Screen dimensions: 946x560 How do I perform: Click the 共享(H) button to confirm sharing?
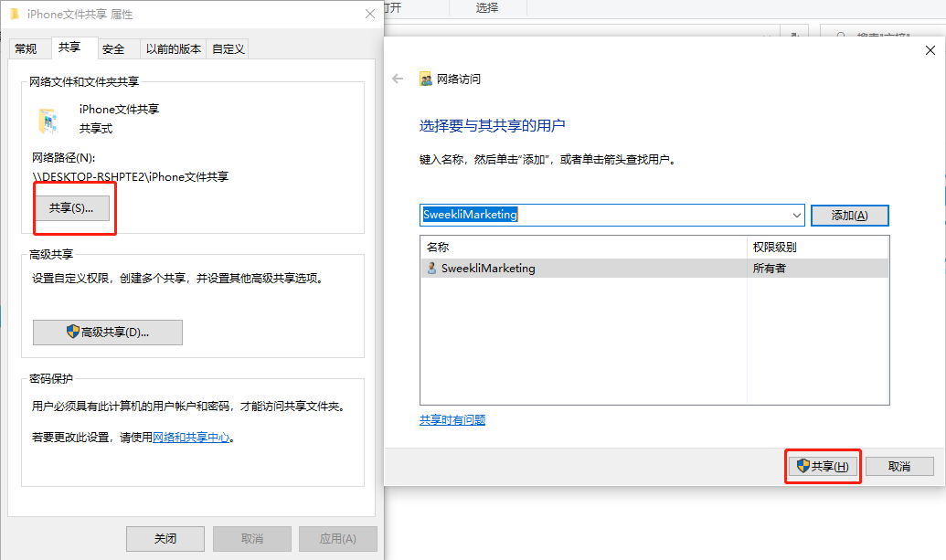click(823, 466)
